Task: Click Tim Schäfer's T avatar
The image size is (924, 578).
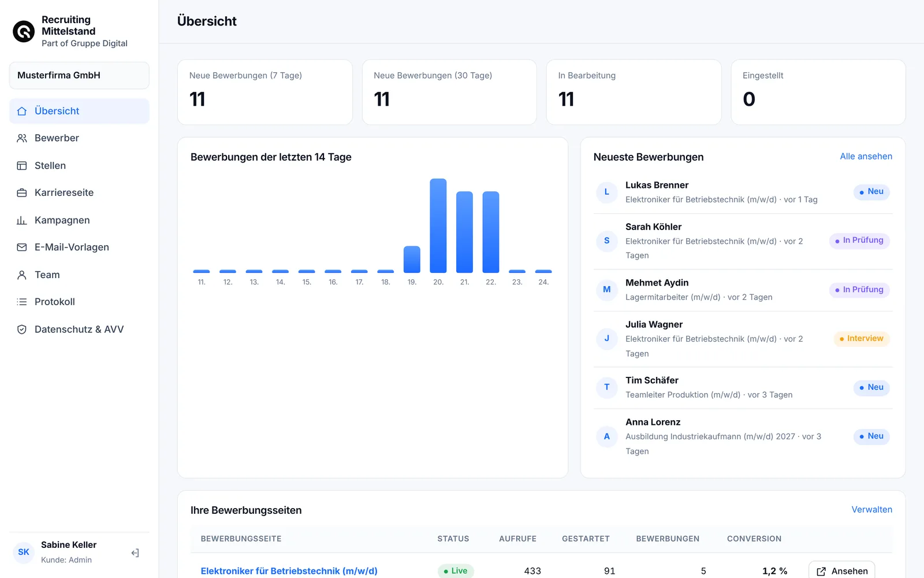Action: (606, 387)
